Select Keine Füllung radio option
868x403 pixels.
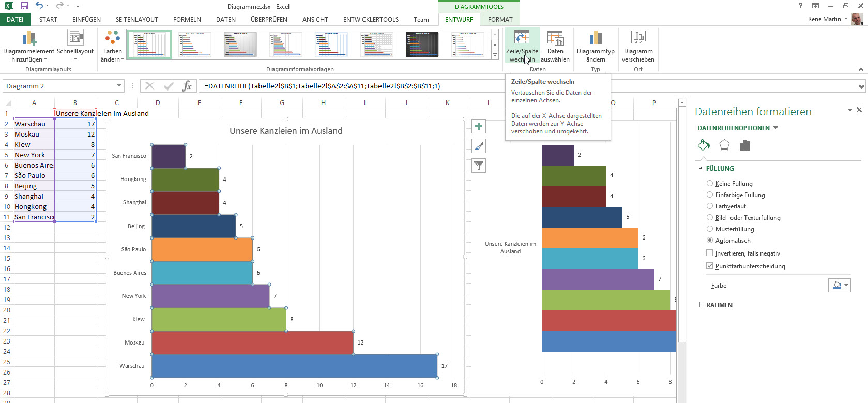710,184
